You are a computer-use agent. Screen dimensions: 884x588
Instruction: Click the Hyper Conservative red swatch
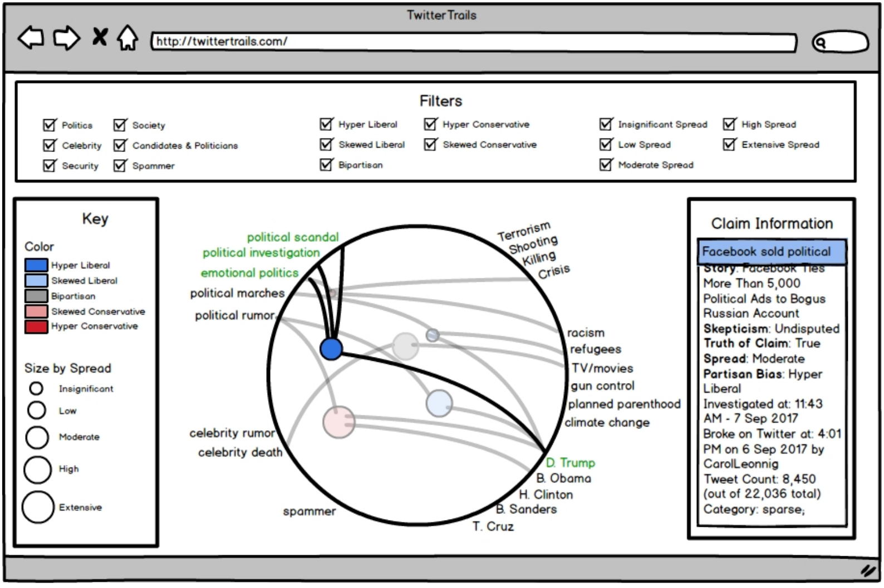point(36,326)
